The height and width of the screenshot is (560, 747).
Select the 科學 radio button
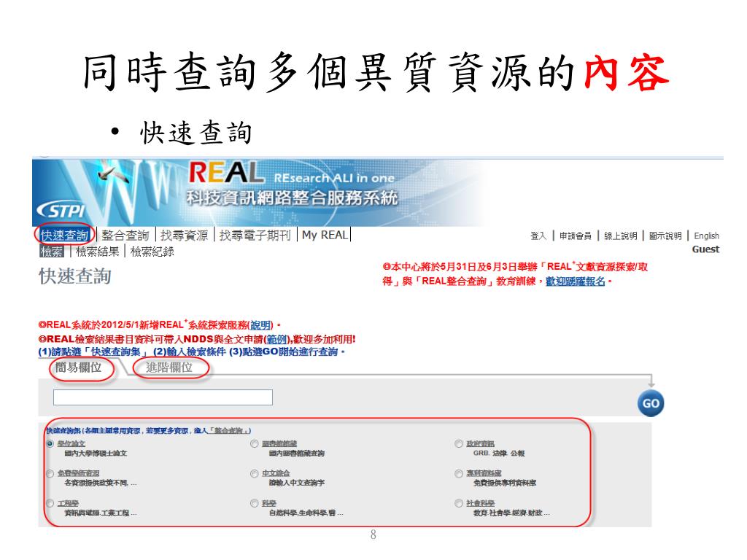pyautogui.click(x=255, y=503)
